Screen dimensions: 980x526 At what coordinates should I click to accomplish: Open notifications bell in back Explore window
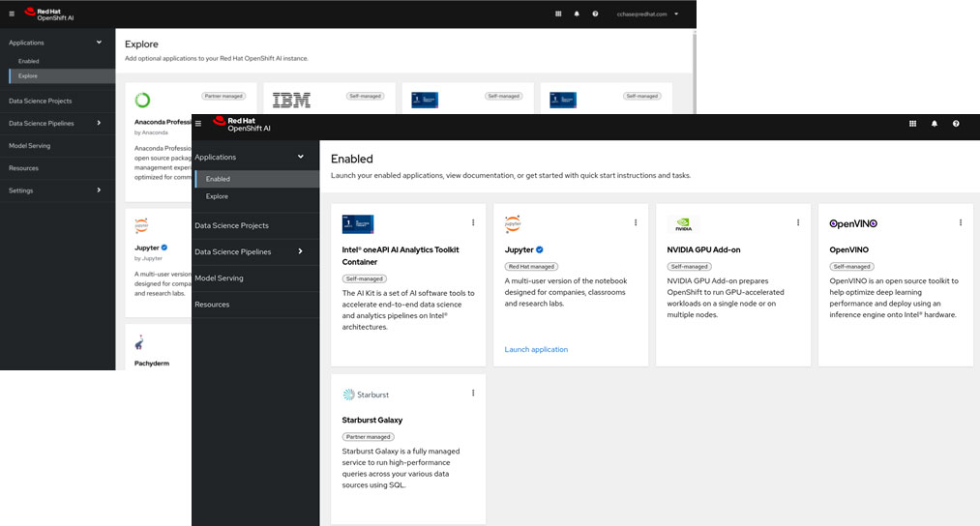[577, 14]
